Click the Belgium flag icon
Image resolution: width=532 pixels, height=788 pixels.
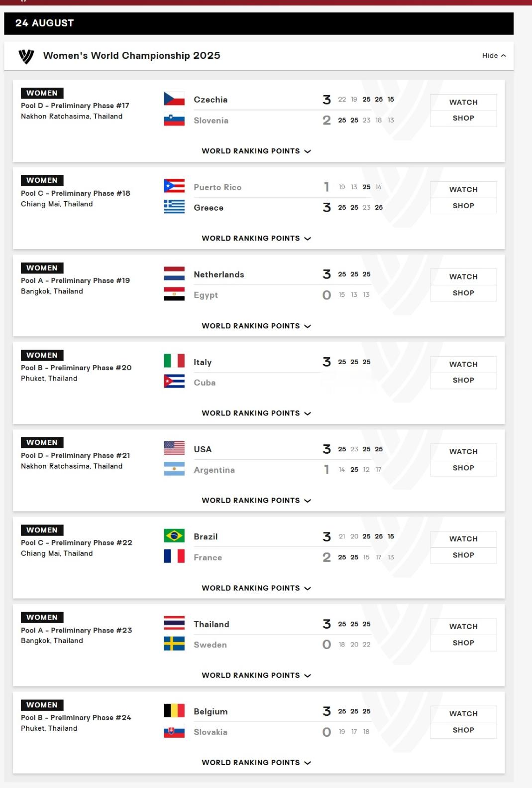pos(174,711)
